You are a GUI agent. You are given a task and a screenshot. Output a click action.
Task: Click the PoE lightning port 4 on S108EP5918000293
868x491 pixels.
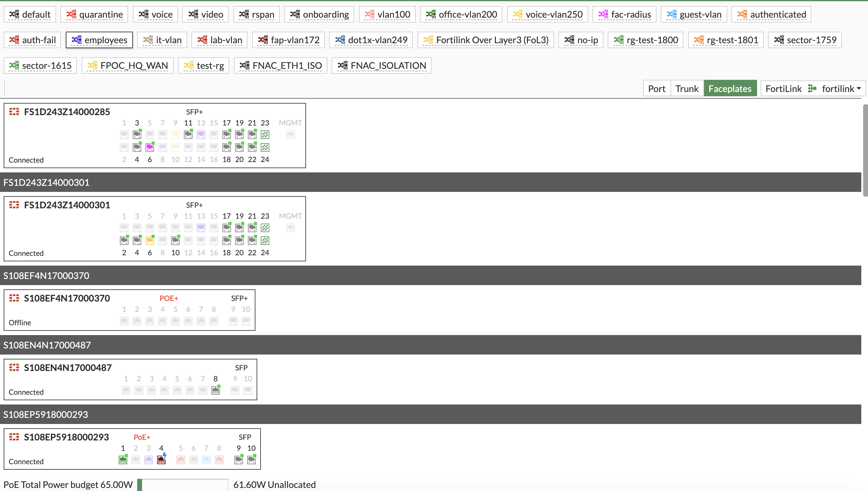(x=161, y=459)
